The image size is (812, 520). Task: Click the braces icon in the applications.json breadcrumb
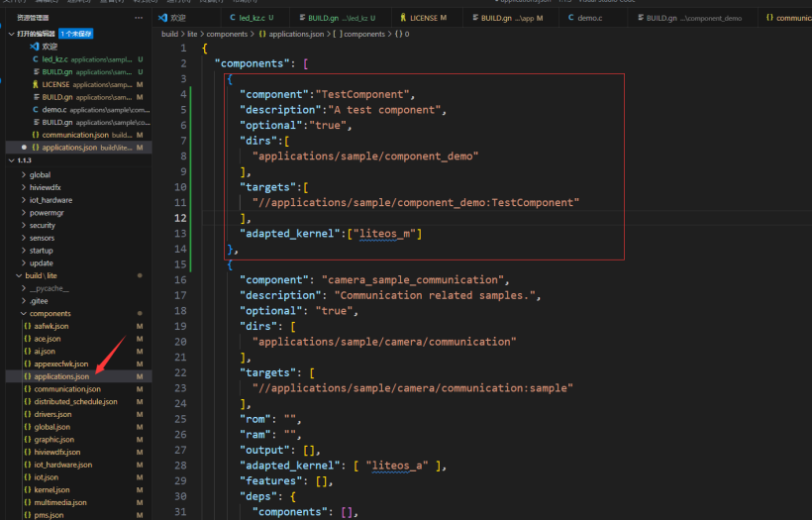262,34
